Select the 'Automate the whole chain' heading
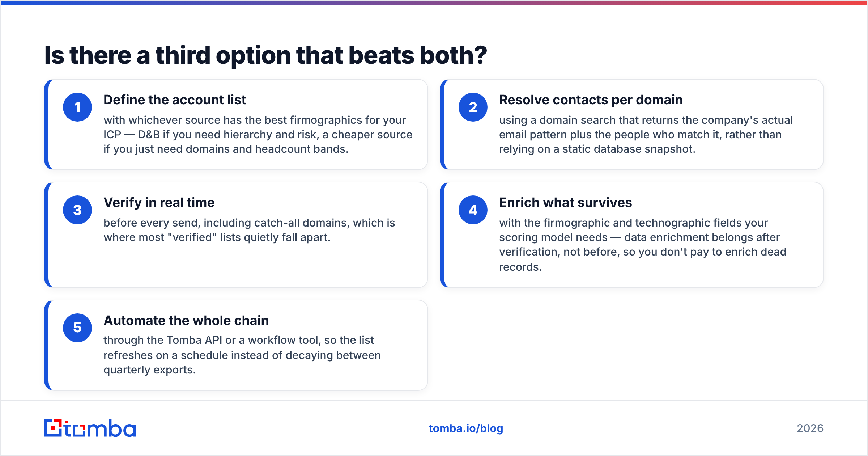Viewport: 868px width, 456px height. tap(186, 321)
